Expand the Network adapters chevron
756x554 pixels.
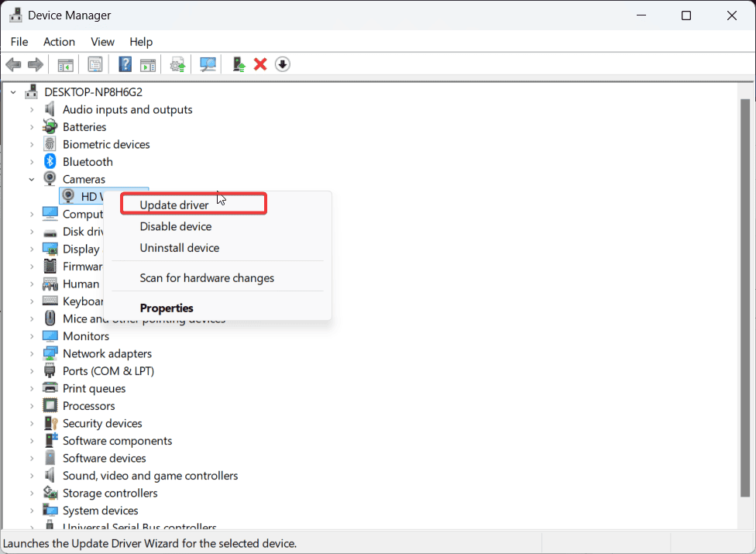(x=32, y=353)
